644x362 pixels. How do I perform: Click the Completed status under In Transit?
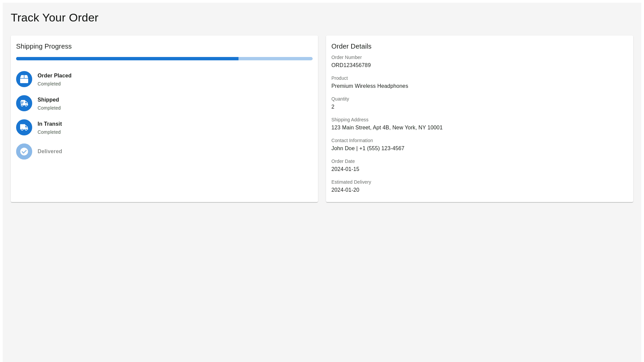pos(49,132)
